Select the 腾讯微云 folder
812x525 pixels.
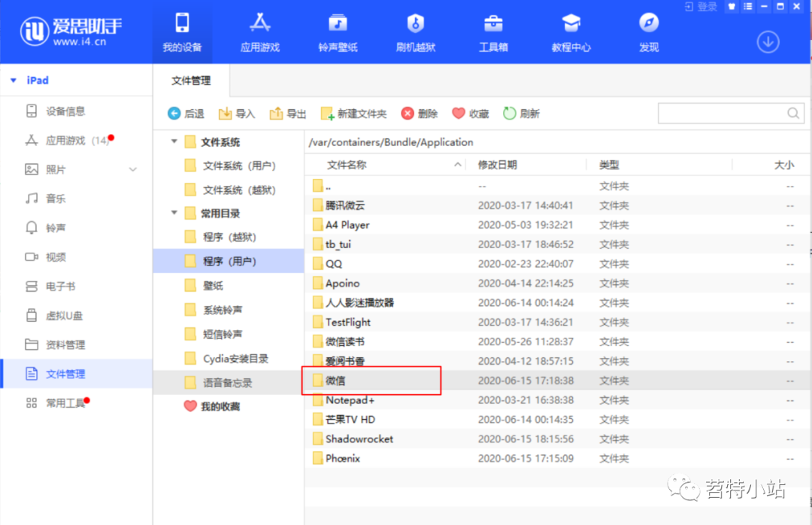[x=557, y=205]
